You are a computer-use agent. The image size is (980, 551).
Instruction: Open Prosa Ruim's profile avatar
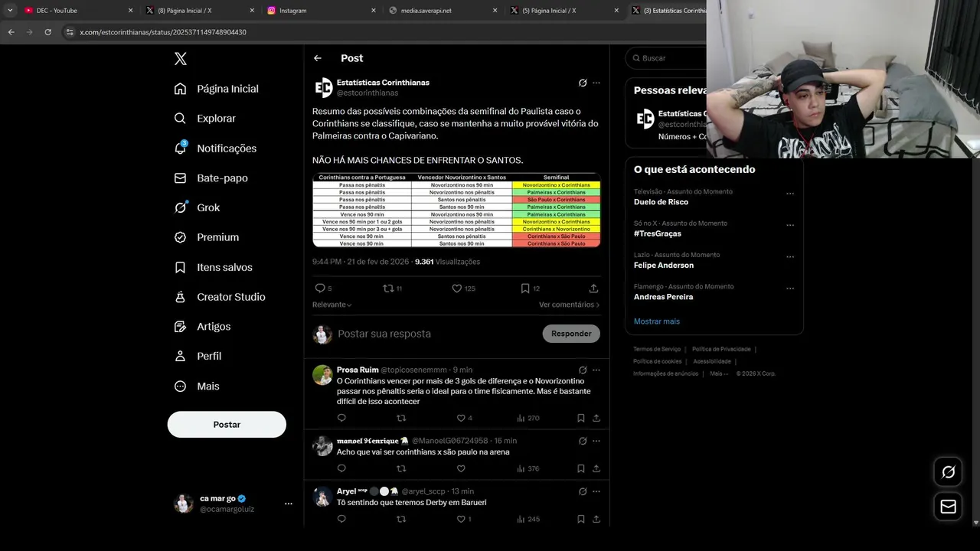(323, 375)
